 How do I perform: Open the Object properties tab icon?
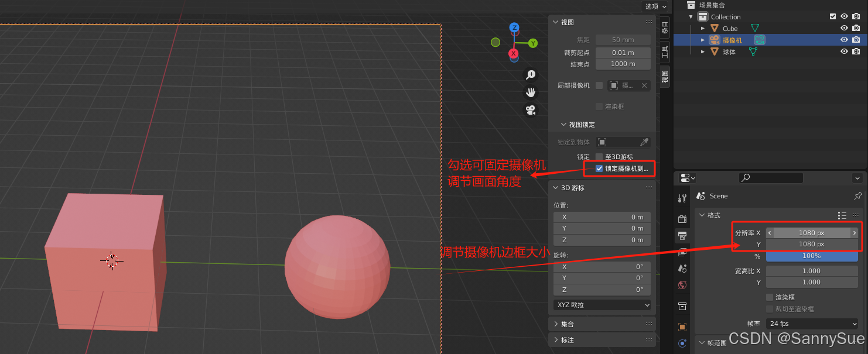[x=682, y=326]
